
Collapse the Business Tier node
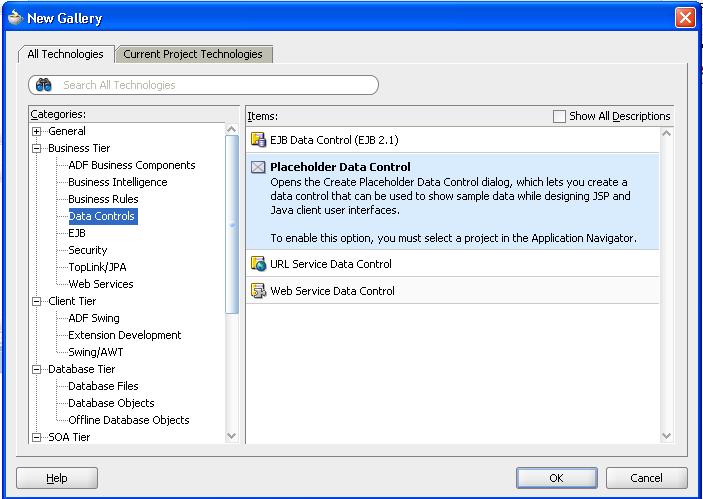tap(37, 148)
